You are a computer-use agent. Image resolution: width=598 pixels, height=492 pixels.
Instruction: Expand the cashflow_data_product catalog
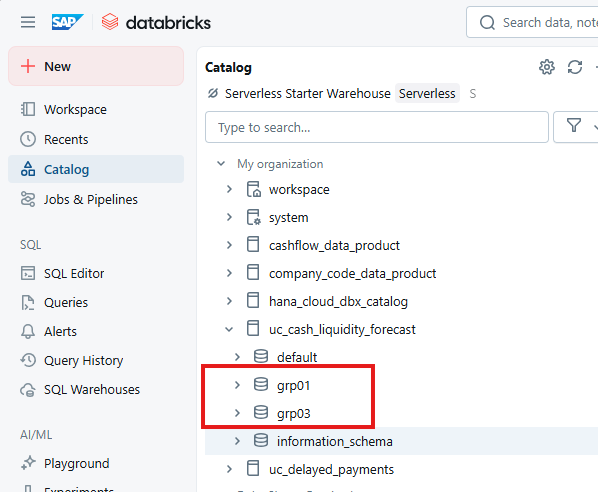pyautogui.click(x=229, y=245)
